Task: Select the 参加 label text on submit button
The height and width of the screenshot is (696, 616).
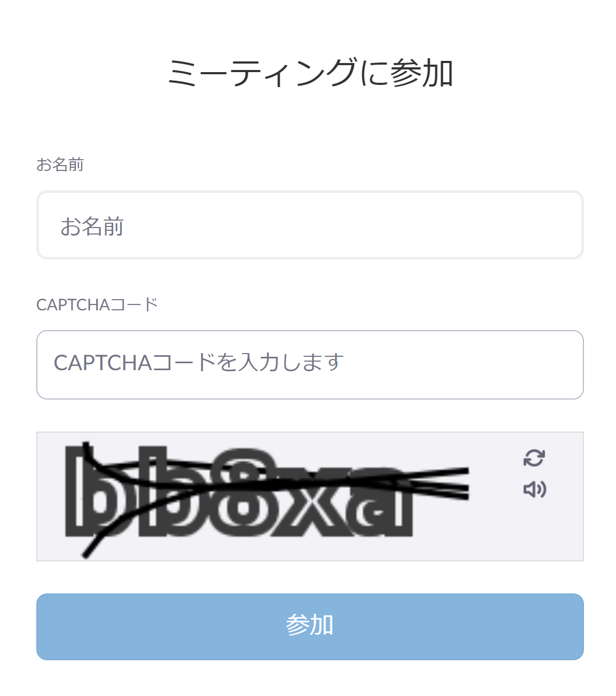Action: [x=310, y=625]
